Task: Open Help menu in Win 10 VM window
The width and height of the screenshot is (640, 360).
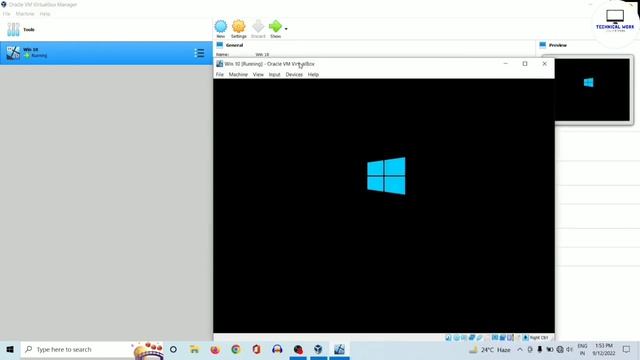Action: (313, 75)
